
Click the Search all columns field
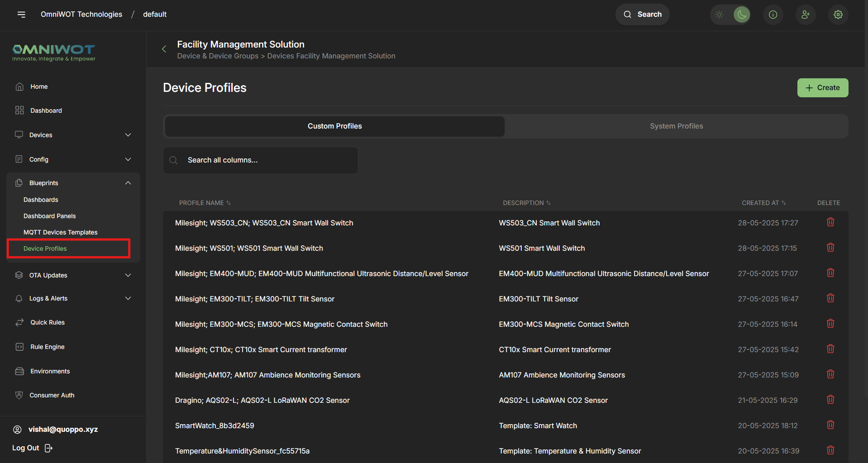(x=260, y=160)
